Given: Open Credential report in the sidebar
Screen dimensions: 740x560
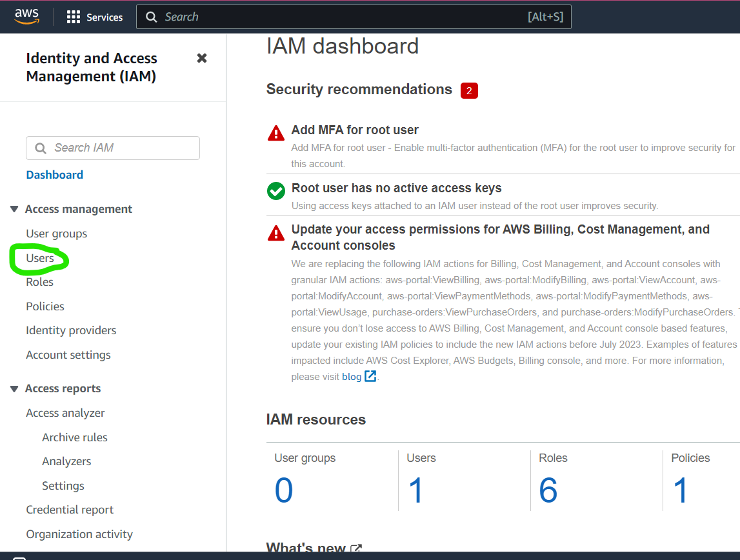Looking at the screenshot, I should (x=70, y=510).
